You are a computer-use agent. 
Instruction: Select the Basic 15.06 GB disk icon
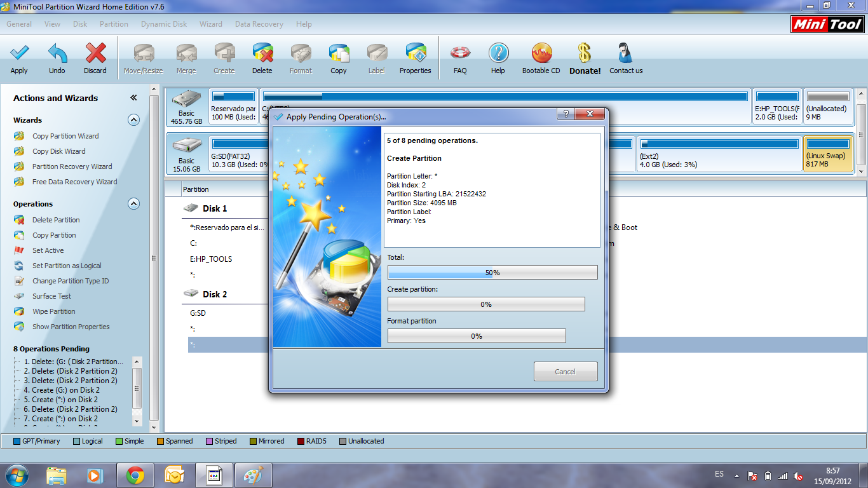[x=187, y=154]
